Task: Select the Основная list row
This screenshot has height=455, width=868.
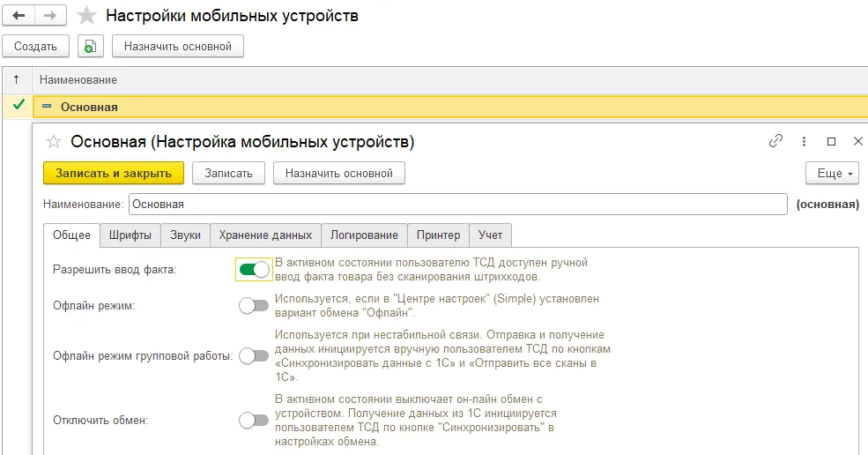Action: (450, 107)
